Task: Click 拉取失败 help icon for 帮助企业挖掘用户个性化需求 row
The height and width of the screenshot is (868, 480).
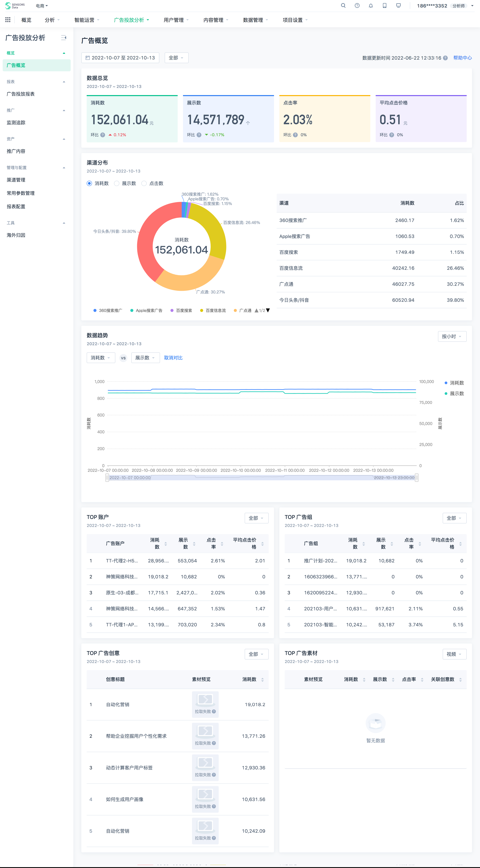Action: pos(214,743)
